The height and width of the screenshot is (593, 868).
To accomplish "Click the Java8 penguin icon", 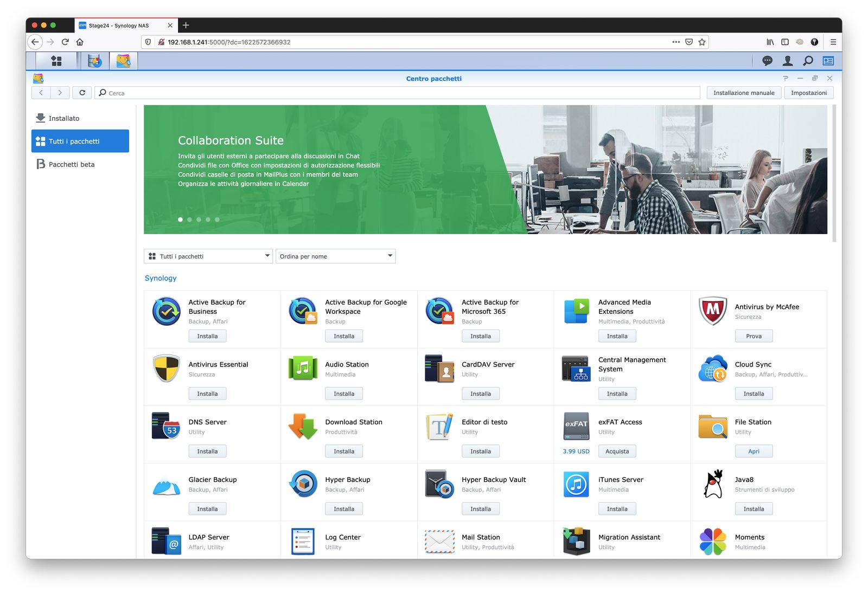I will 713,484.
